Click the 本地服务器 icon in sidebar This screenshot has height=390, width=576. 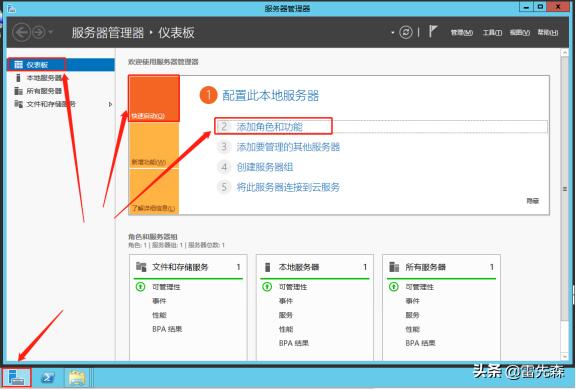(x=18, y=78)
